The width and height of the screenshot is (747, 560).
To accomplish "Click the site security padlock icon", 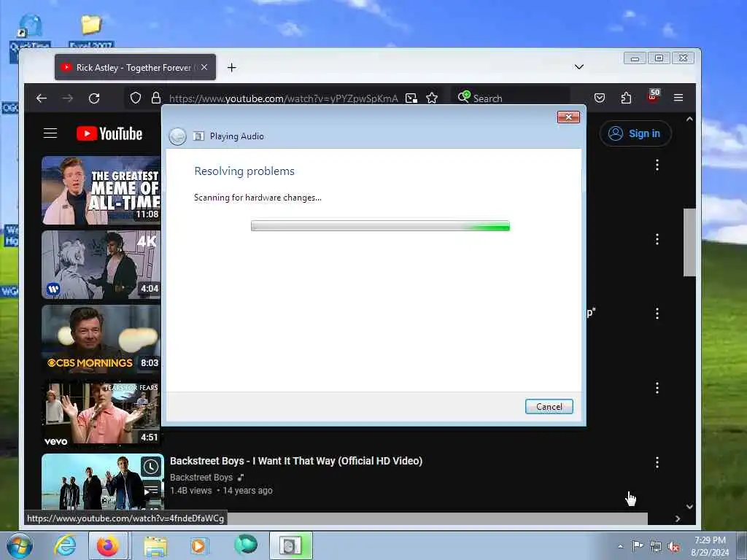I will click(156, 98).
